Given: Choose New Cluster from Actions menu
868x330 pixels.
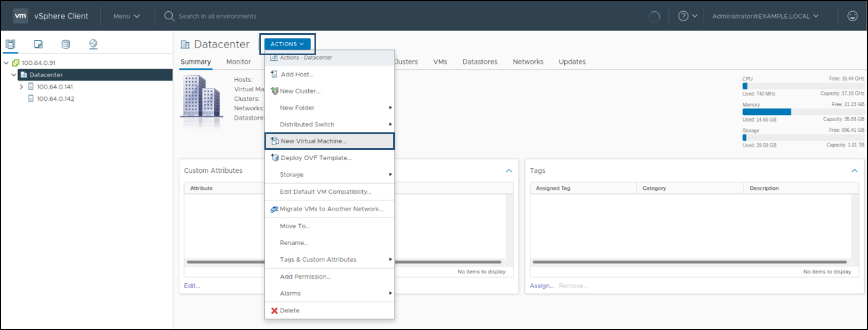Looking at the screenshot, I should tap(330, 91).
